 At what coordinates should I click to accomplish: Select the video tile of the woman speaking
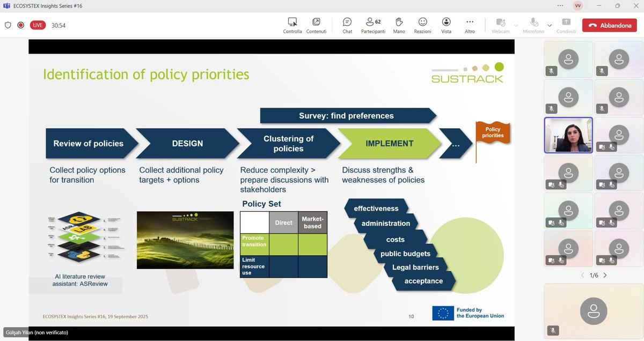tap(568, 135)
